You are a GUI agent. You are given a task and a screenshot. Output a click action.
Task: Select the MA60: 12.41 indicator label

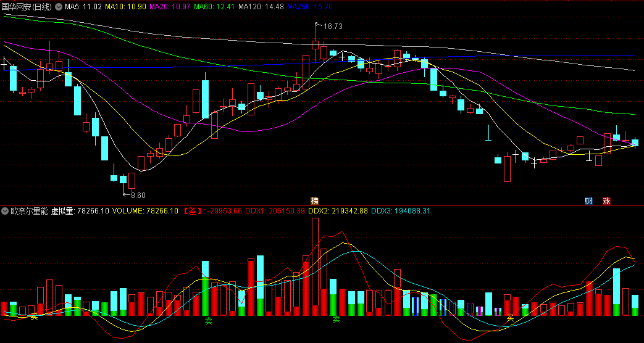[214, 7]
